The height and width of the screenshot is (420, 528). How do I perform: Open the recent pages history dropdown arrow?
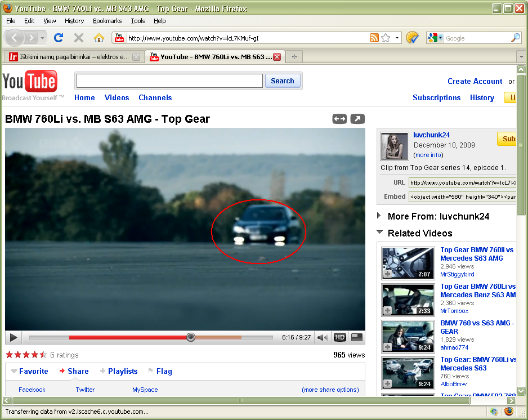tap(42, 38)
